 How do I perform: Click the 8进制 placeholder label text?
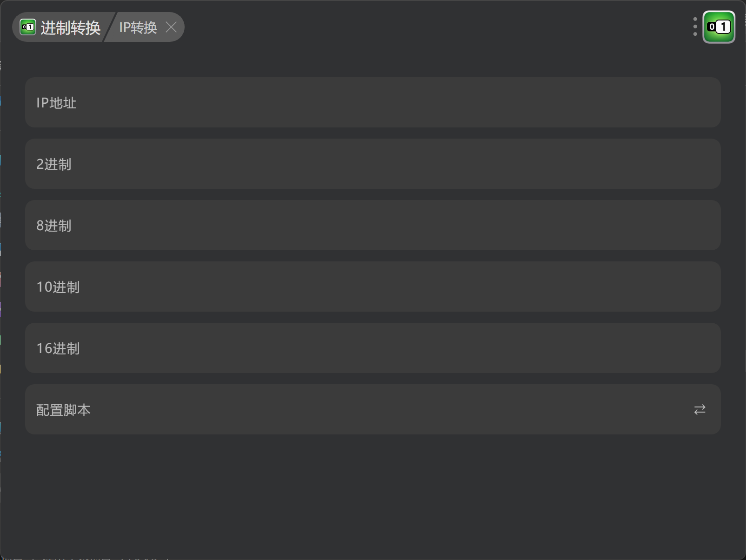point(54,226)
